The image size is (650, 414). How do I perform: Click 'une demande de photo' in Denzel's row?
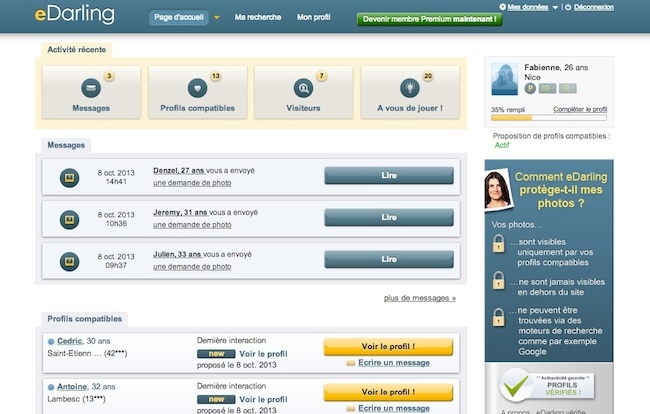click(x=192, y=183)
